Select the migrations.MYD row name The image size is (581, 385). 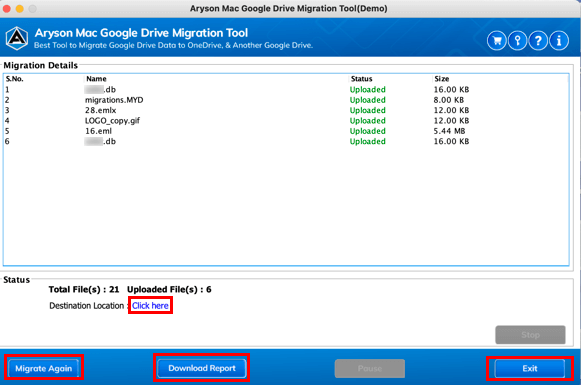114,100
